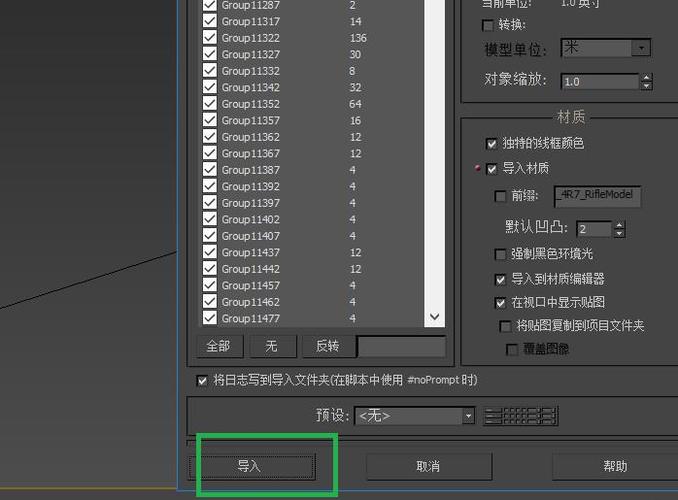Uncheck the Group11327 checkbox
678x500 pixels.
[x=210, y=54]
